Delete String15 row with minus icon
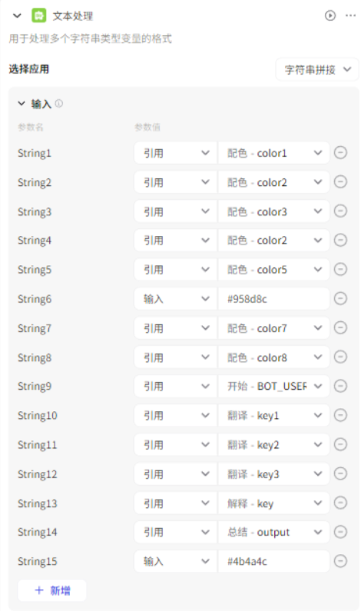The image size is (364, 611). (341, 561)
